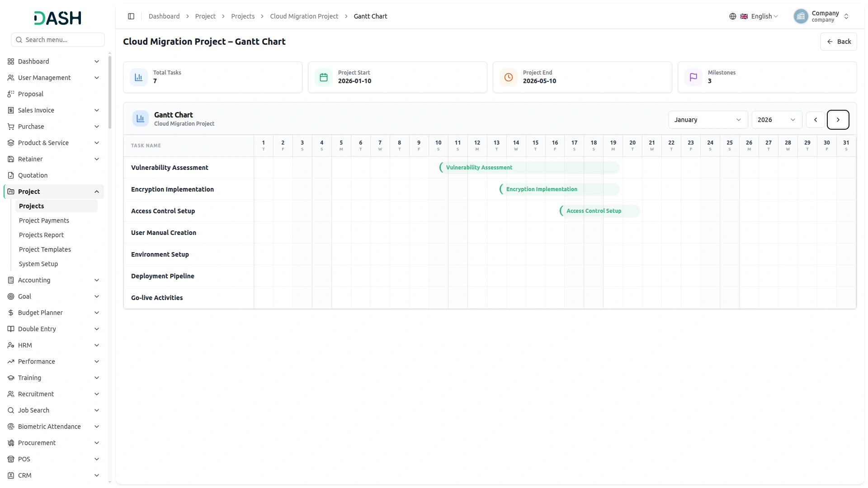
Task: Click the User Manual Creation task name
Action: [x=164, y=233]
